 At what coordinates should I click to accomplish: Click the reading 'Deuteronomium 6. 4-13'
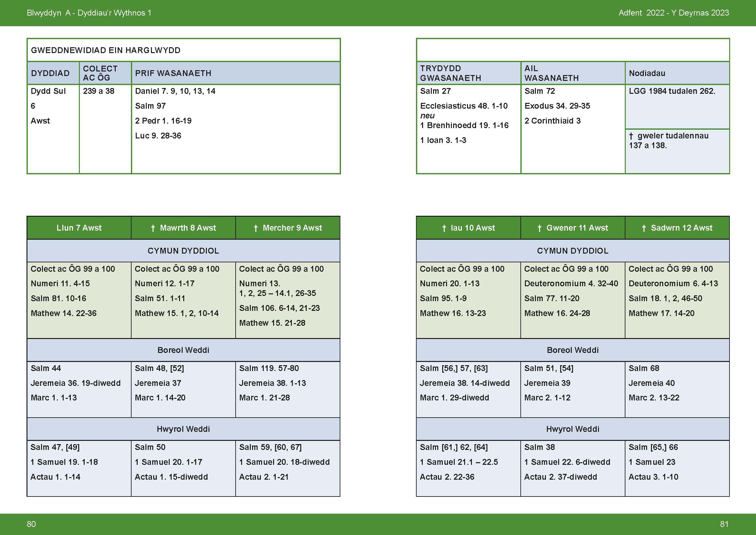coord(673,283)
